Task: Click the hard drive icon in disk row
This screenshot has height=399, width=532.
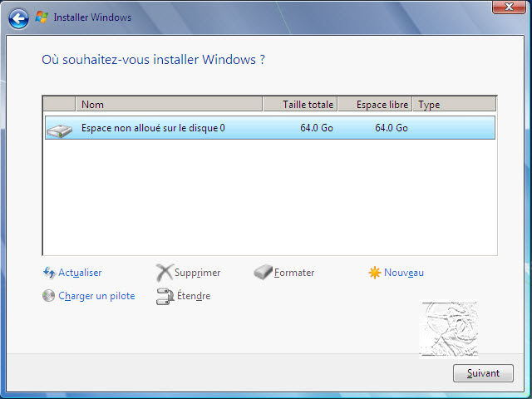Action: (x=59, y=129)
